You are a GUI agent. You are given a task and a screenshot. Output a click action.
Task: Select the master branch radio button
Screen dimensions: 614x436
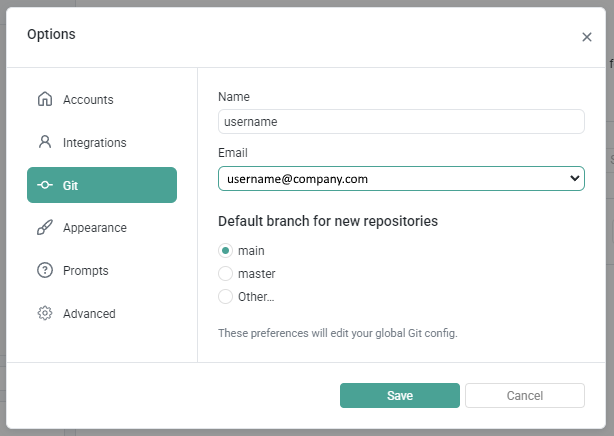click(226, 273)
